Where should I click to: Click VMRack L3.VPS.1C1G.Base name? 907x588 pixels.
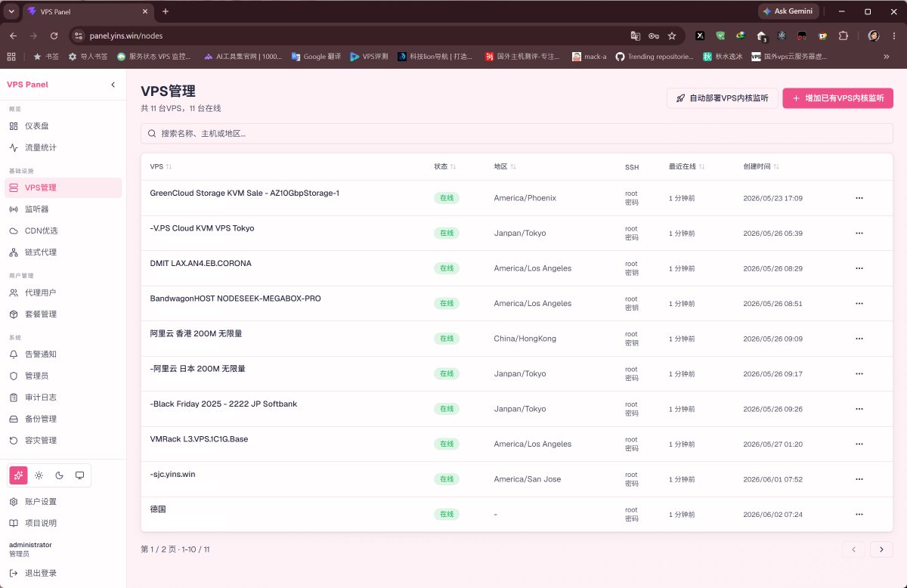[x=200, y=439]
